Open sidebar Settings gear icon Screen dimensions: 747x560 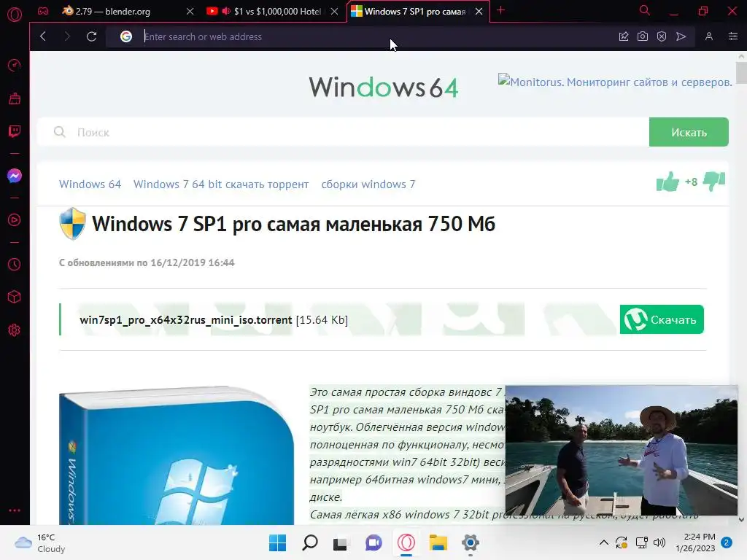pos(15,330)
